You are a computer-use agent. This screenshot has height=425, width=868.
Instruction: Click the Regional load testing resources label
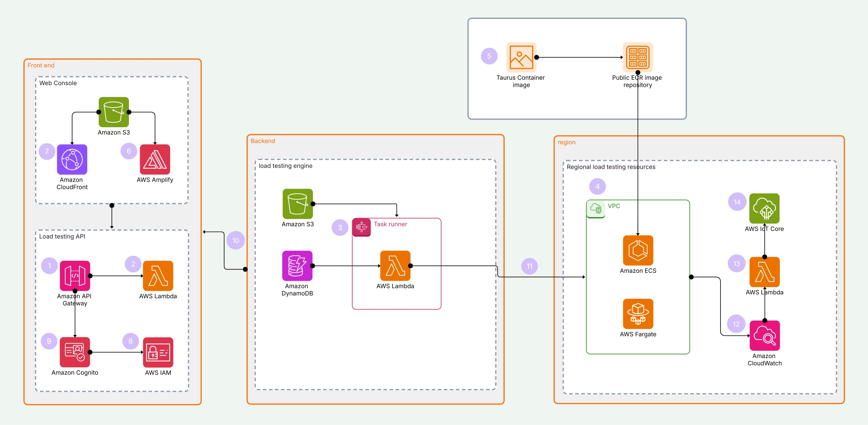click(611, 167)
